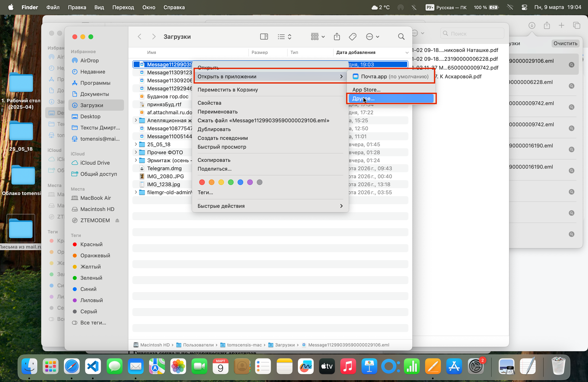Apply the purple tag color swatch
This screenshot has width=588, height=382.
pyautogui.click(x=250, y=182)
